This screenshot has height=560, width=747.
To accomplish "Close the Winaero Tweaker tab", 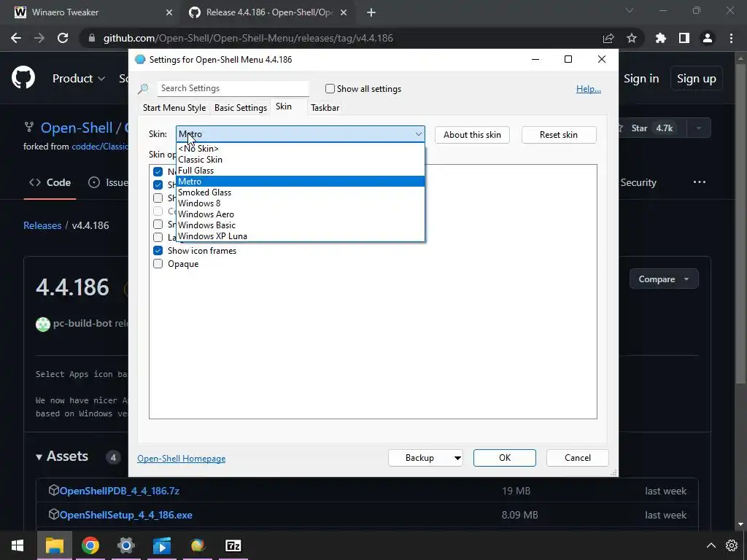I will click(x=169, y=12).
